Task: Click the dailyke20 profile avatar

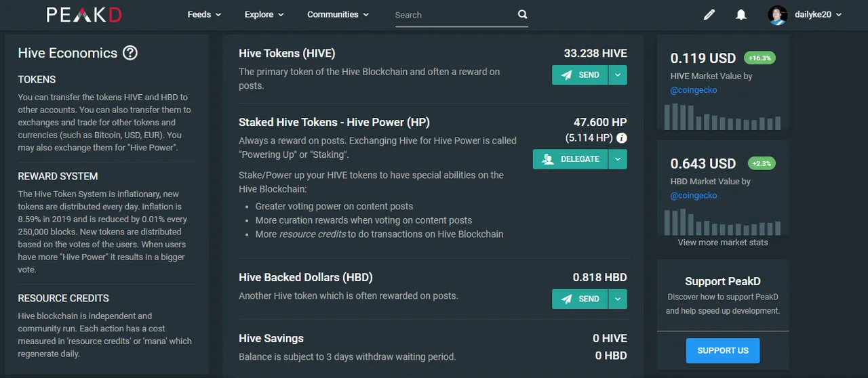Action: coord(778,15)
